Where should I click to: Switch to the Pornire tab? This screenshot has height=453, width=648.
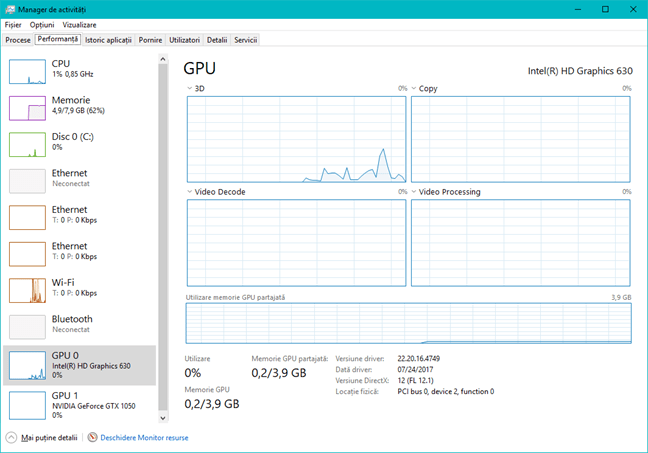(150, 40)
